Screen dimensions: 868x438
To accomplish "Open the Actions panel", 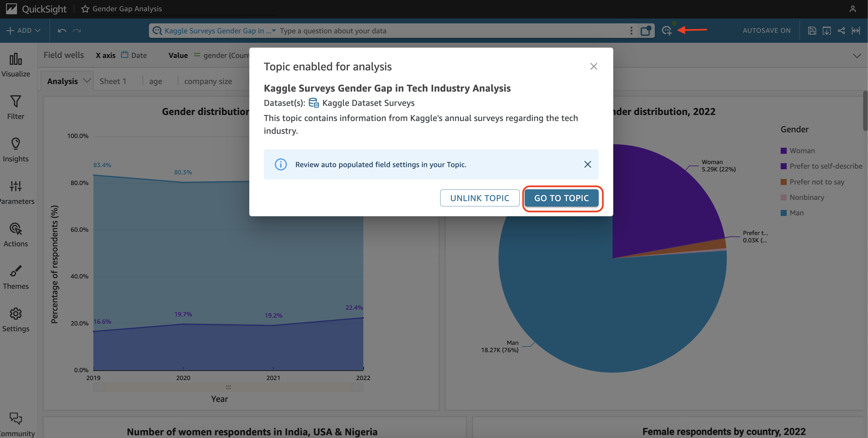I will click(x=15, y=235).
